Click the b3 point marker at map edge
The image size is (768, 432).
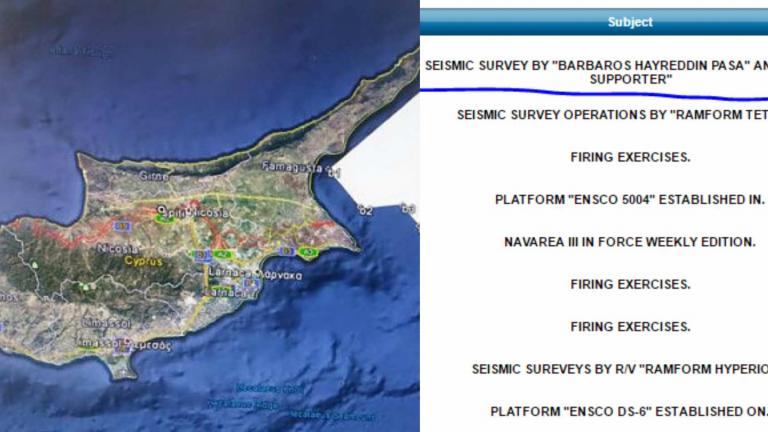(x=408, y=209)
